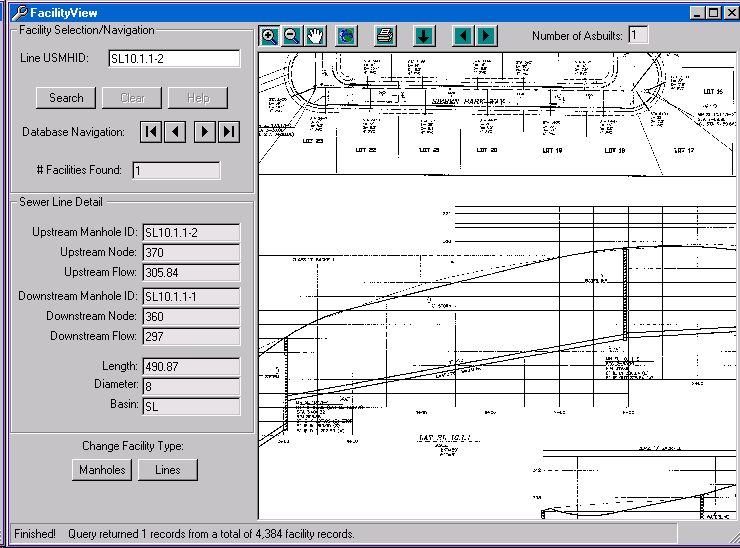The height and width of the screenshot is (548, 740).
Task: Click the 'Change Facility Type:' label
Action: [x=133, y=446]
